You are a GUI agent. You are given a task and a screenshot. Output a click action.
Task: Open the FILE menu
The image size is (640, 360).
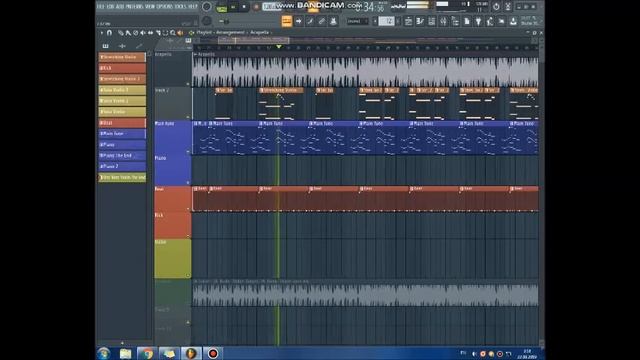(100, 7)
